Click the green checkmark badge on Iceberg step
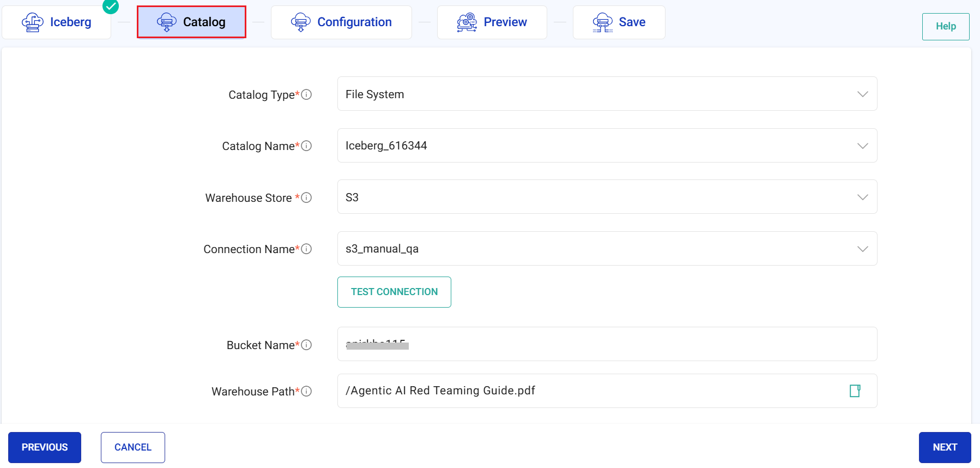Viewport: 980px width, 468px height. (x=111, y=6)
